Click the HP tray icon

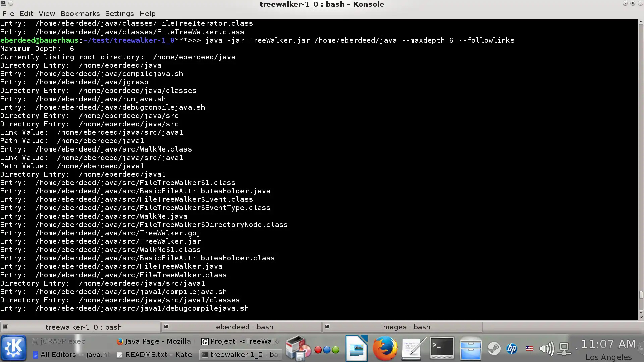(512, 349)
